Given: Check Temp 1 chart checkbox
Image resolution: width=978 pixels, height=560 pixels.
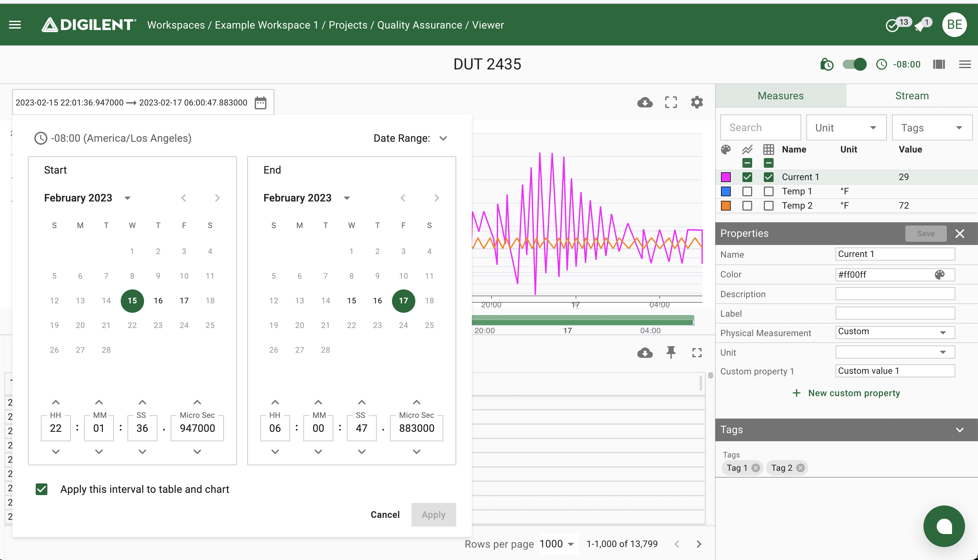Looking at the screenshot, I should (747, 191).
